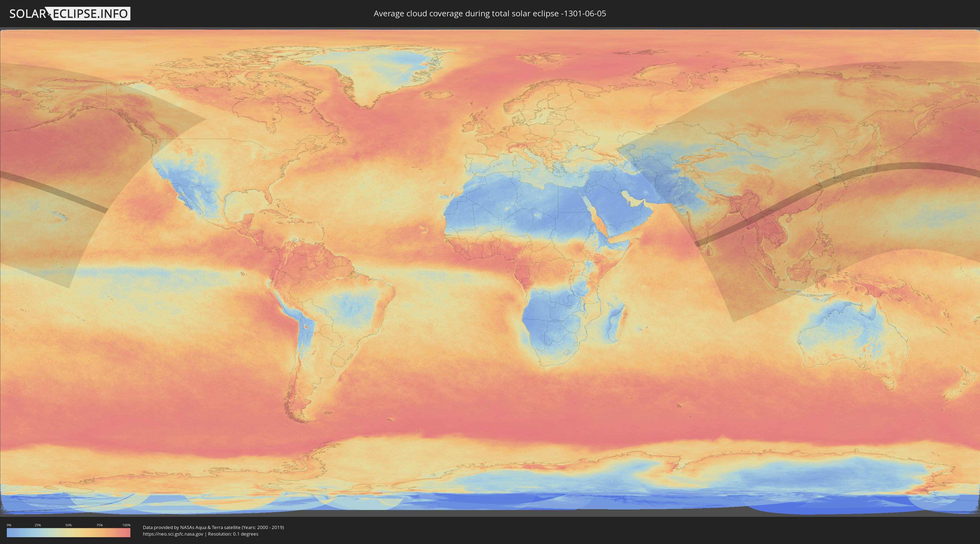The width and height of the screenshot is (980, 544).
Task: Click the 100% legend label
Action: coord(126,525)
